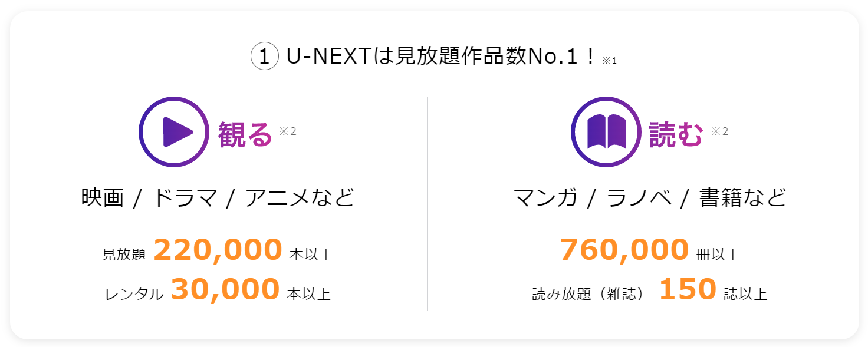
Task: Click the 誌以上 text after 150
Action: click(746, 294)
